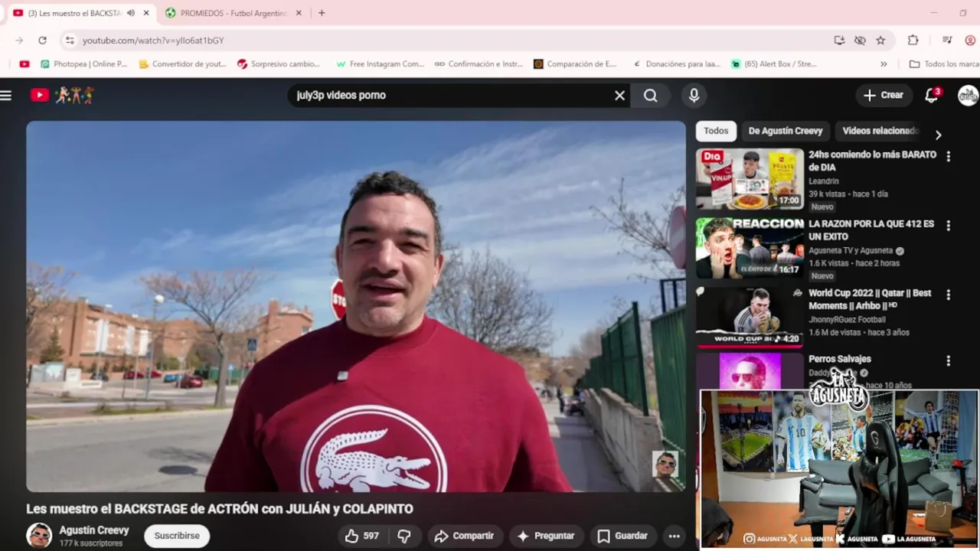Screen dimensions: 980x551
Task: Like the video with thumbs up
Action: point(361,536)
